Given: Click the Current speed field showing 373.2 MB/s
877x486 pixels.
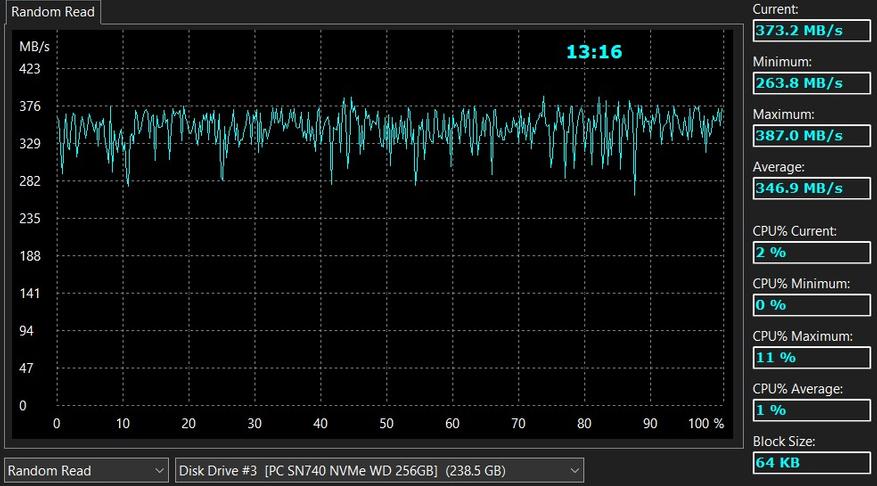Looking at the screenshot, I should tap(810, 31).
